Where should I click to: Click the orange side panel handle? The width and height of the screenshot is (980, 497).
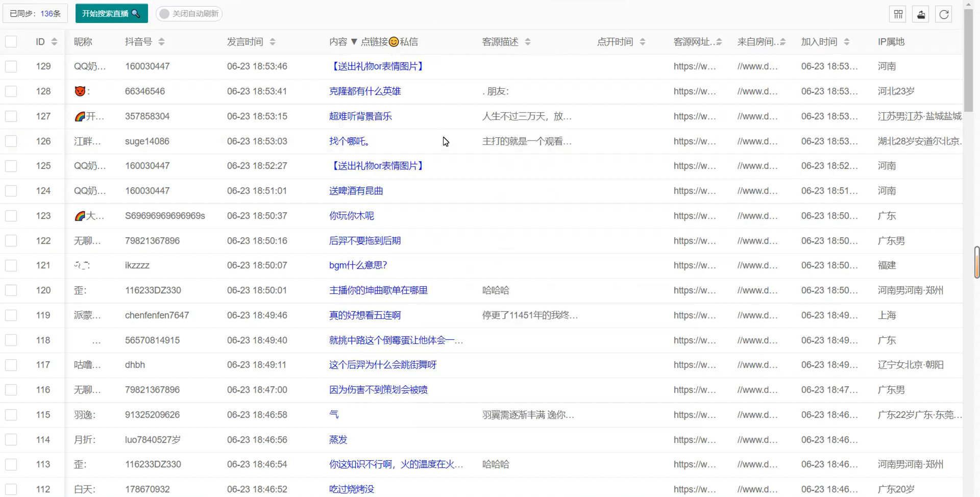point(977,262)
